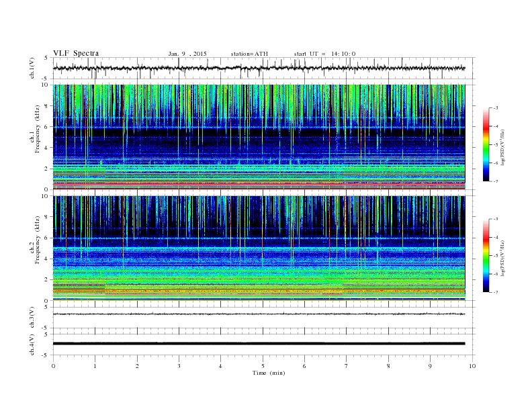Click the "-4" label on ch.2 color bar
Screen dimensions: 532x411
tap(496, 237)
